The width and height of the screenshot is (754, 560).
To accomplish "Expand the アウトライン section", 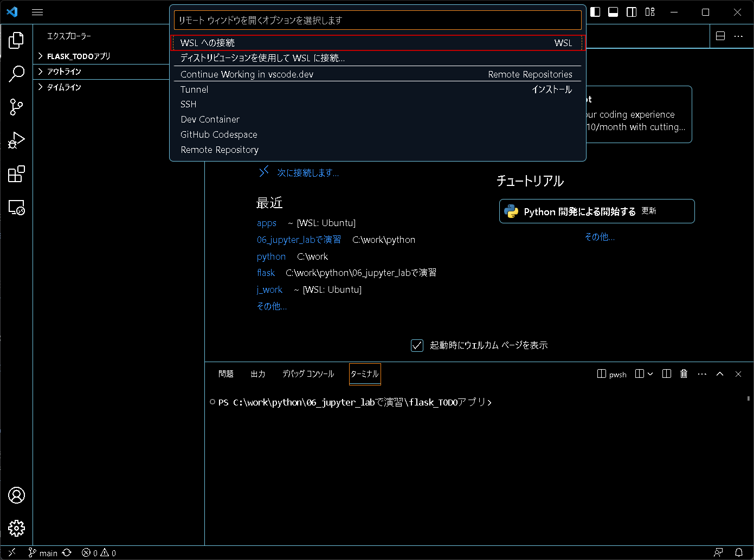I will [x=103, y=72].
